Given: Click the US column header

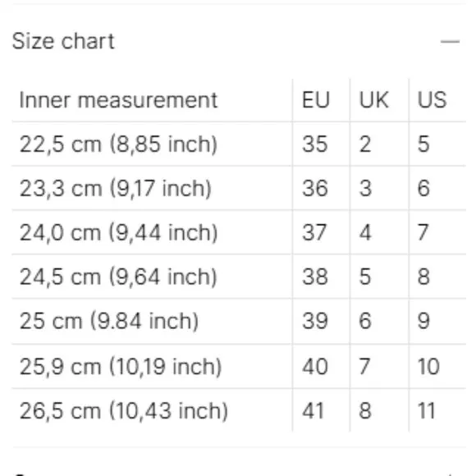Looking at the screenshot, I should pyautogui.click(x=432, y=99).
